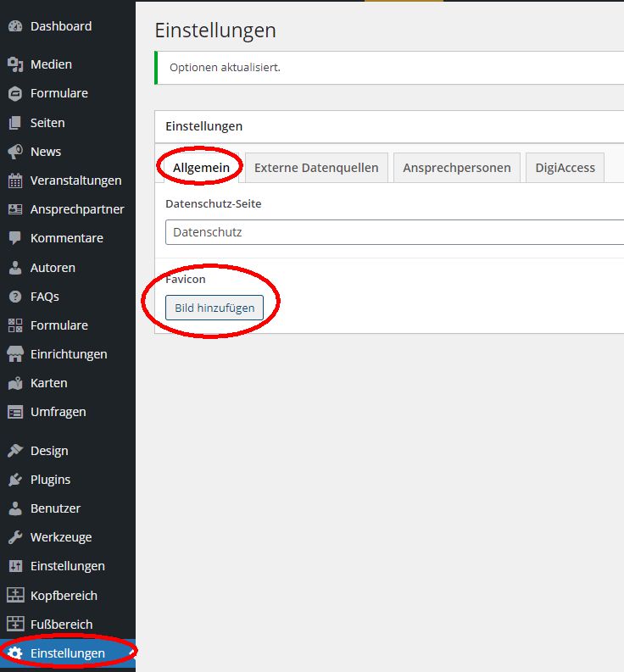Open Medien via its media icon
624x672 pixels.
tap(14, 64)
